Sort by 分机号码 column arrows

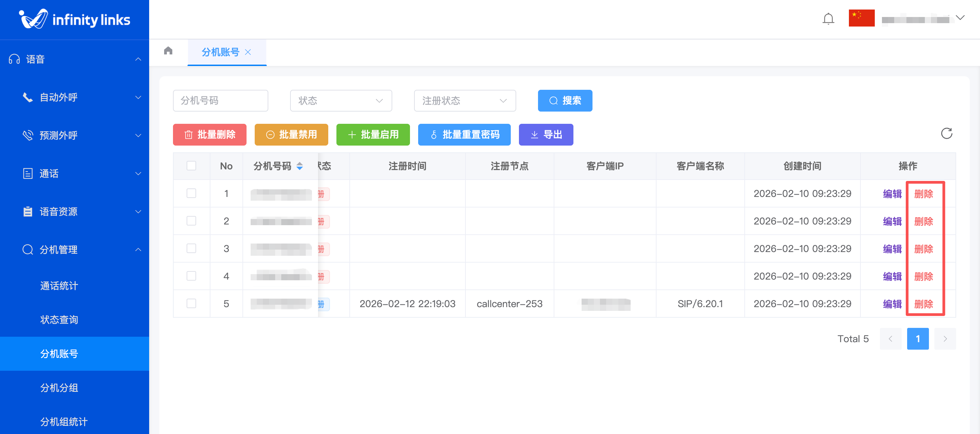(x=300, y=166)
